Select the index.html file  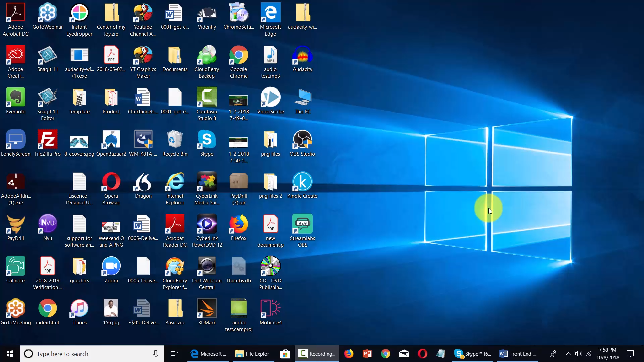click(x=47, y=312)
